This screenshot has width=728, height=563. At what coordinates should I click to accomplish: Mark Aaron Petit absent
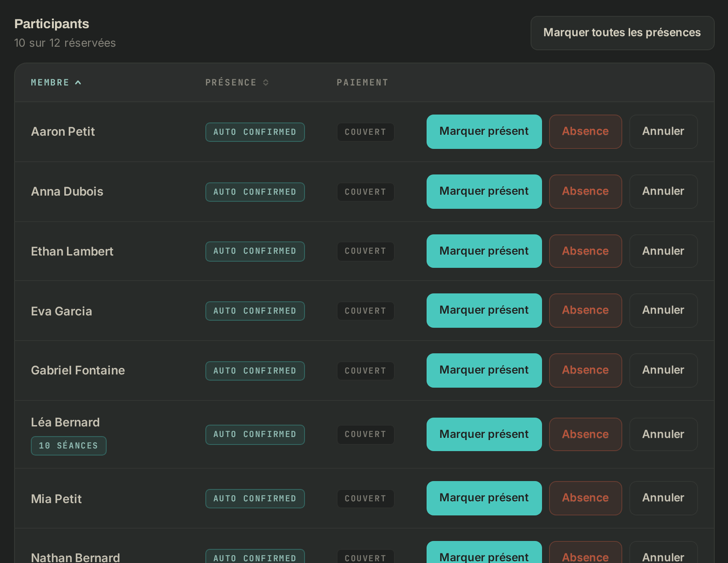tap(585, 131)
